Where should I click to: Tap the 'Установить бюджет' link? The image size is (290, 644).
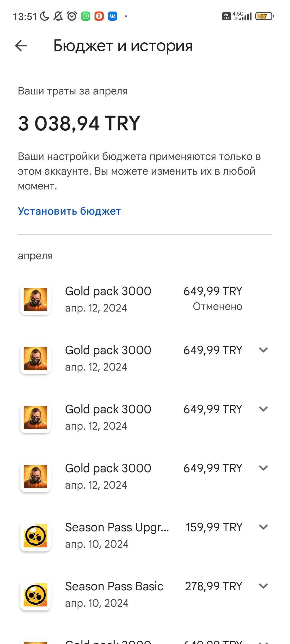(x=69, y=211)
